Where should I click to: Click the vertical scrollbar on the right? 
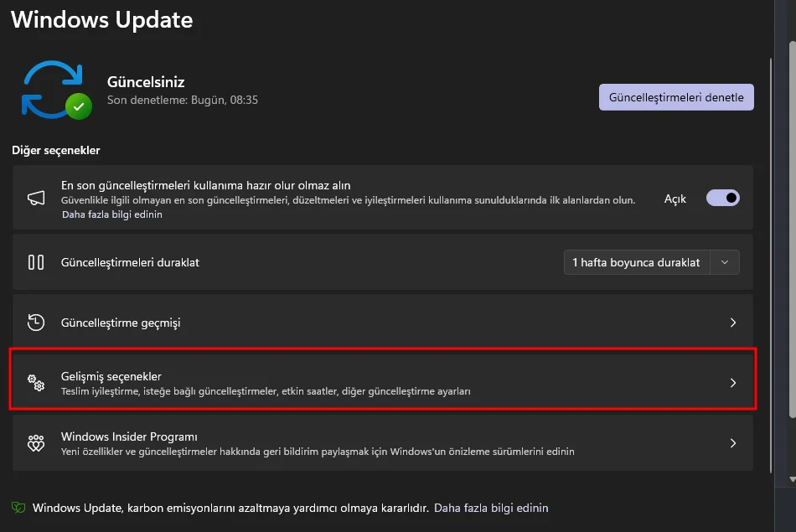coord(792,251)
